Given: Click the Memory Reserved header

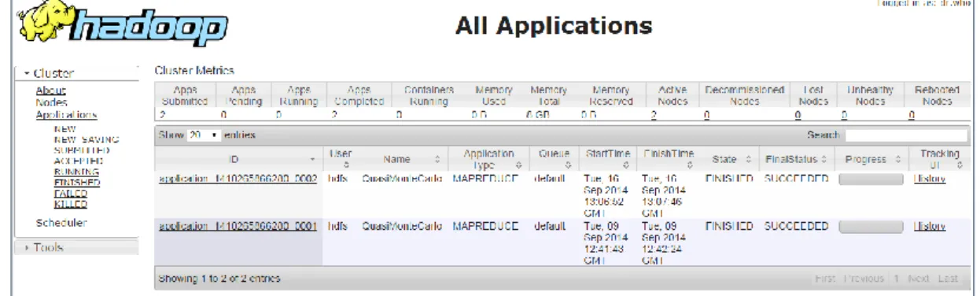Looking at the screenshot, I should click(x=611, y=95).
